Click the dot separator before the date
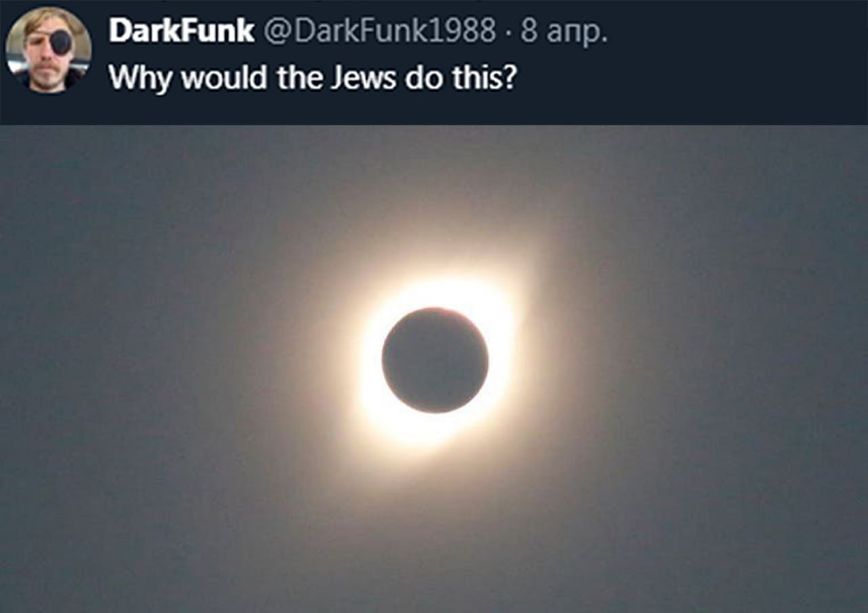 (509, 33)
